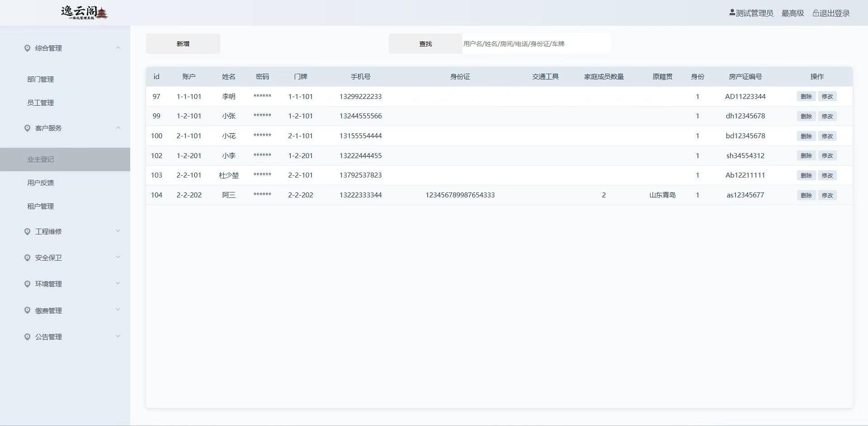
Task: Collapse the 综合管理 menu chevron
Action: (x=118, y=48)
